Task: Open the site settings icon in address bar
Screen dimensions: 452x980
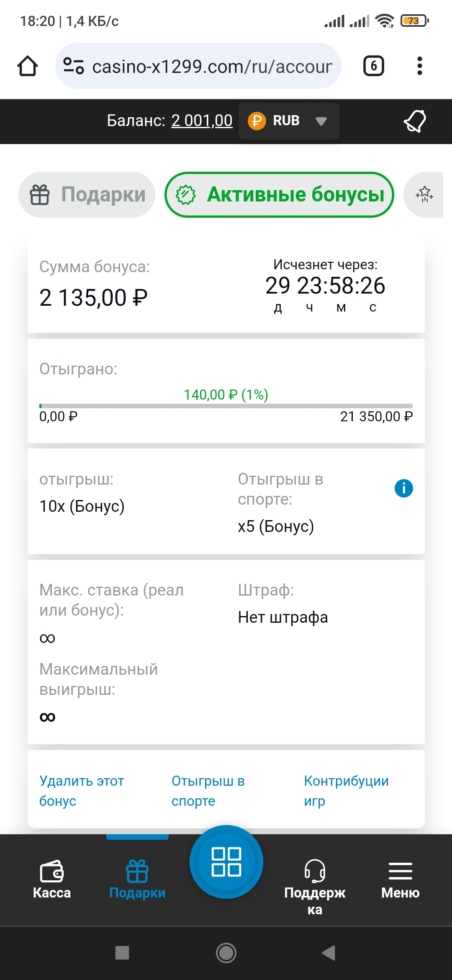Action: point(74,66)
